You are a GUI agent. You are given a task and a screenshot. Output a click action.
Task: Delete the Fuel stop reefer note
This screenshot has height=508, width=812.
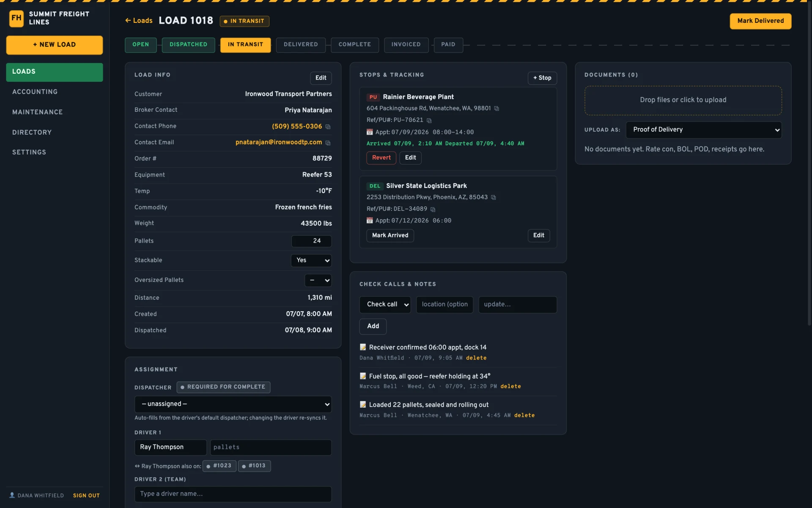510,387
